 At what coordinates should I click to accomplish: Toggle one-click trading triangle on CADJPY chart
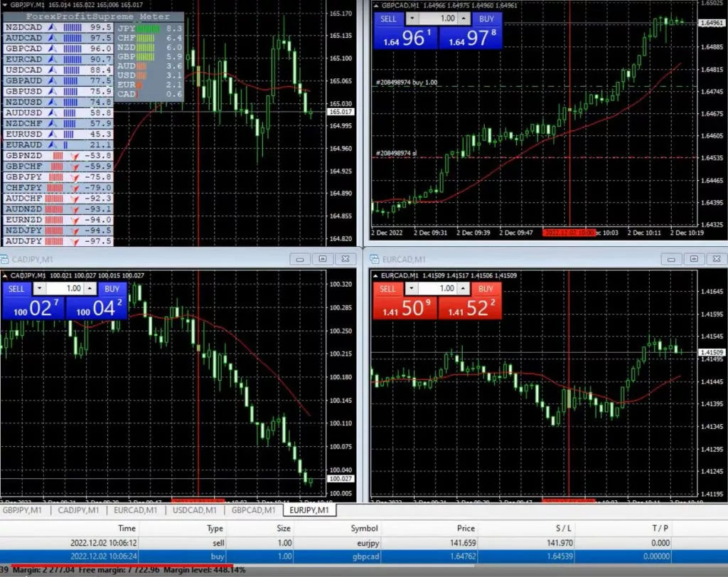pos(6,275)
